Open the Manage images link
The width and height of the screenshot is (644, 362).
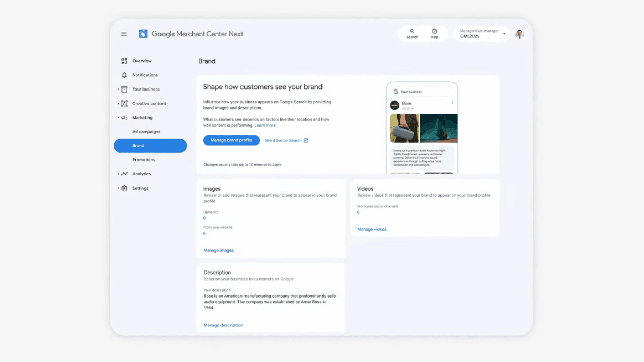[x=218, y=250]
